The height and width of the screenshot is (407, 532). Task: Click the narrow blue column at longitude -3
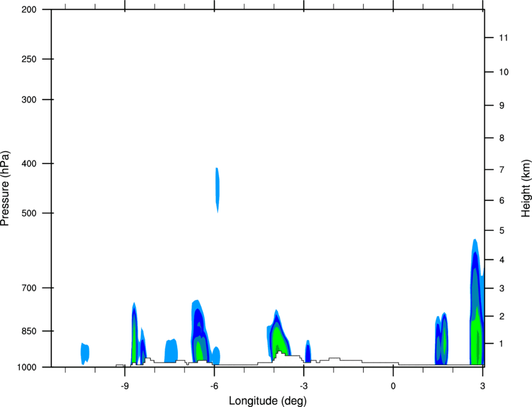(x=308, y=351)
